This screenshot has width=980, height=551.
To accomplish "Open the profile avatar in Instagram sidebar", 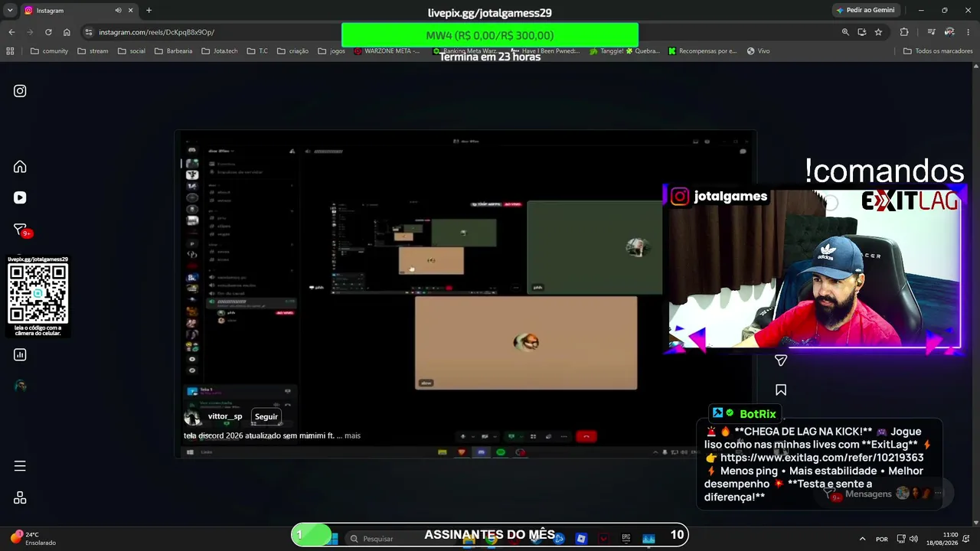I will click(x=20, y=386).
